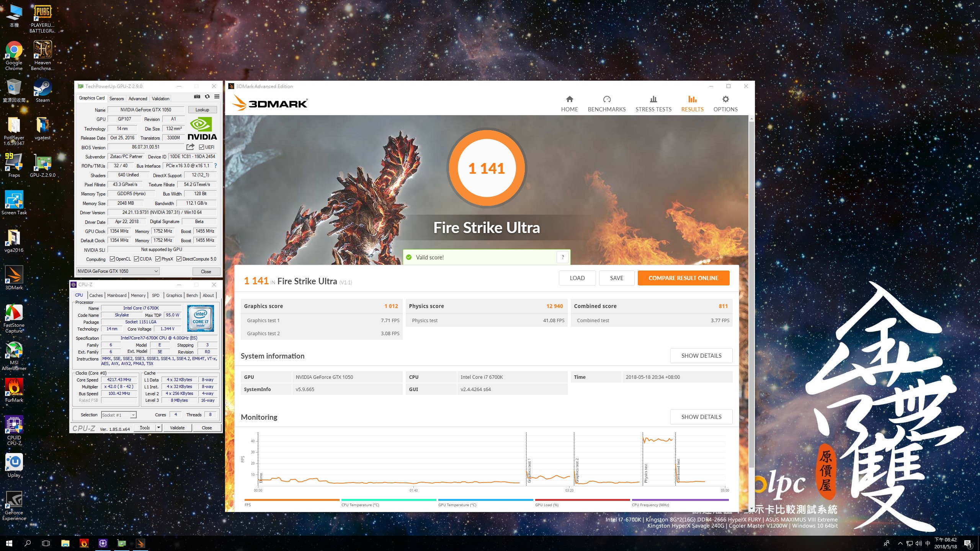Image resolution: width=980 pixels, height=551 pixels.
Task: Show details for System information
Action: click(701, 356)
